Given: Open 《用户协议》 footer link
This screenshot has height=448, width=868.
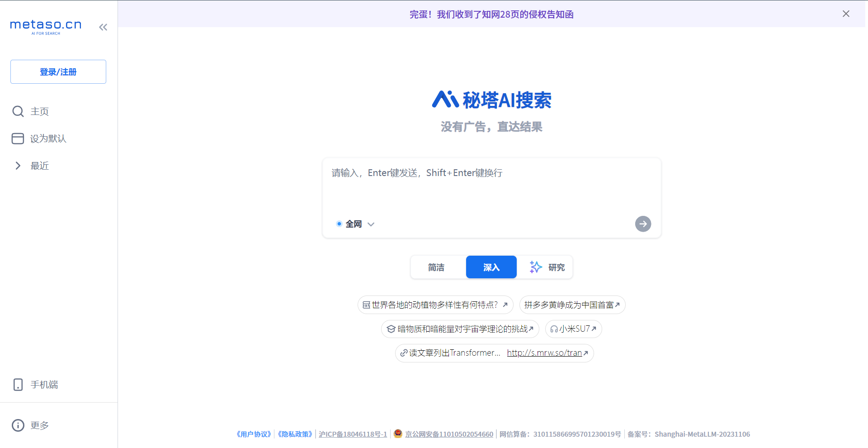Looking at the screenshot, I should click(x=254, y=434).
